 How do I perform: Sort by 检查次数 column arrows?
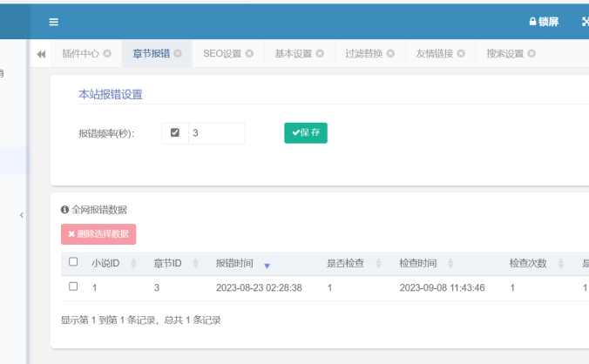point(561,264)
